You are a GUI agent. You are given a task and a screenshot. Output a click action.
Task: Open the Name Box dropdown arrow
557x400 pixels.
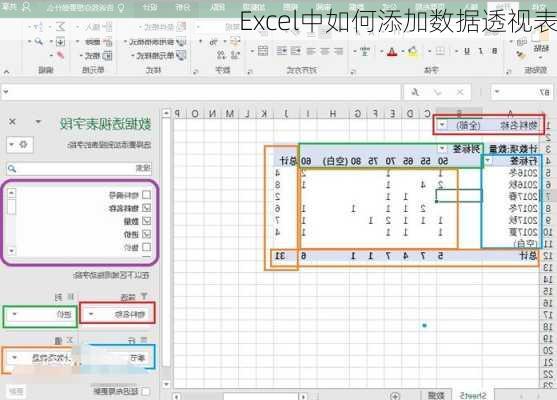click(498, 92)
